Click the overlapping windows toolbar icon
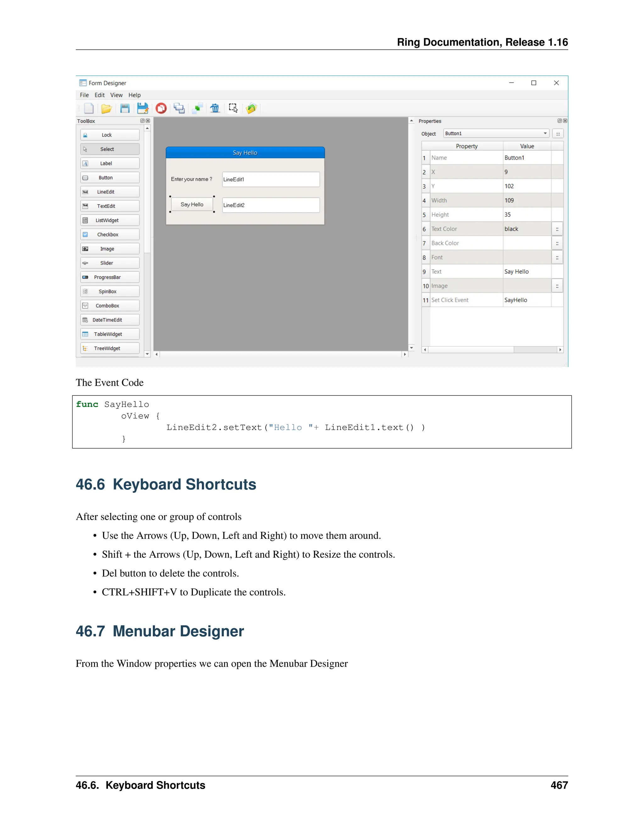 pyautogui.click(x=179, y=109)
